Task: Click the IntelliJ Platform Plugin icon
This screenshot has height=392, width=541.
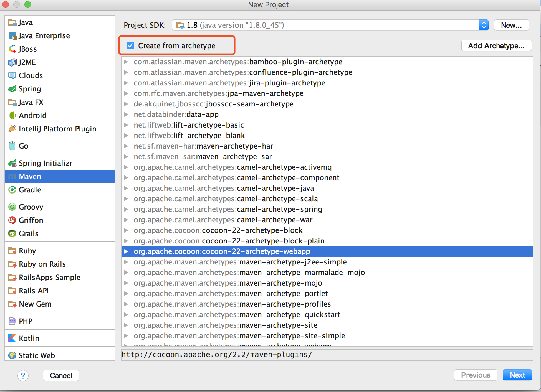Action: [12, 129]
